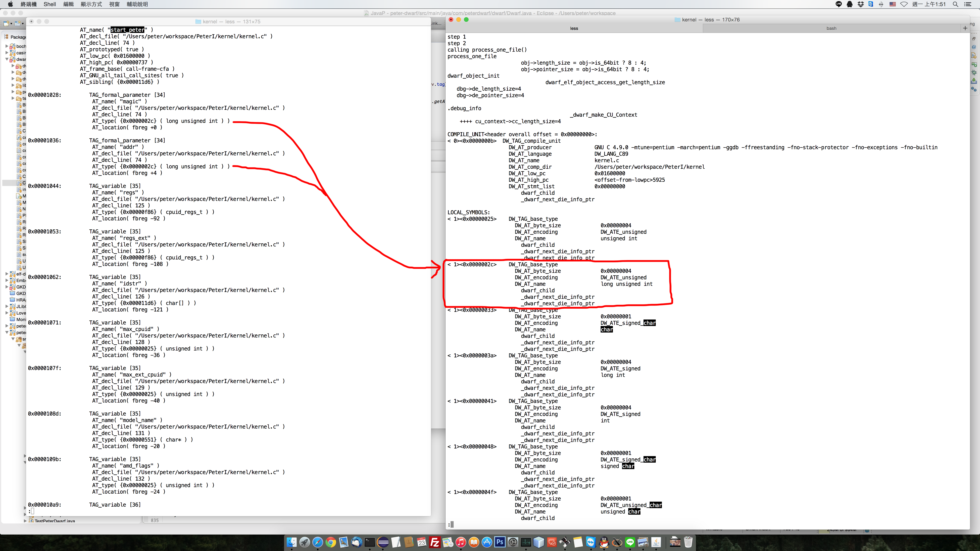Open Notification Center list icon
The width and height of the screenshot is (980, 551).
968,4
